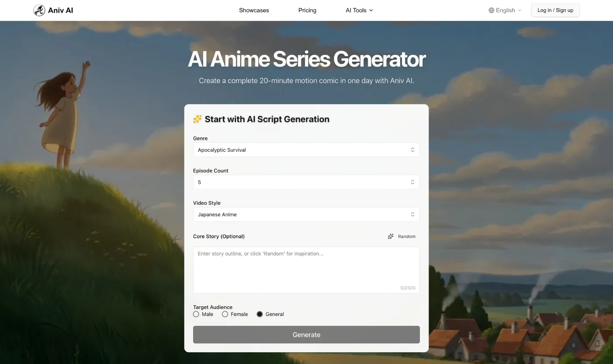
Task: Click the up-down arrows in the Genre field
Action: point(412,150)
